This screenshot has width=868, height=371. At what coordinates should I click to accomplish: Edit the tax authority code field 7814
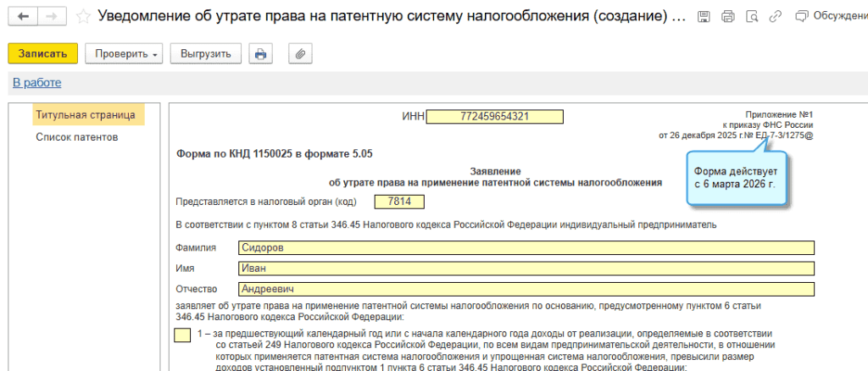pos(398,202)
